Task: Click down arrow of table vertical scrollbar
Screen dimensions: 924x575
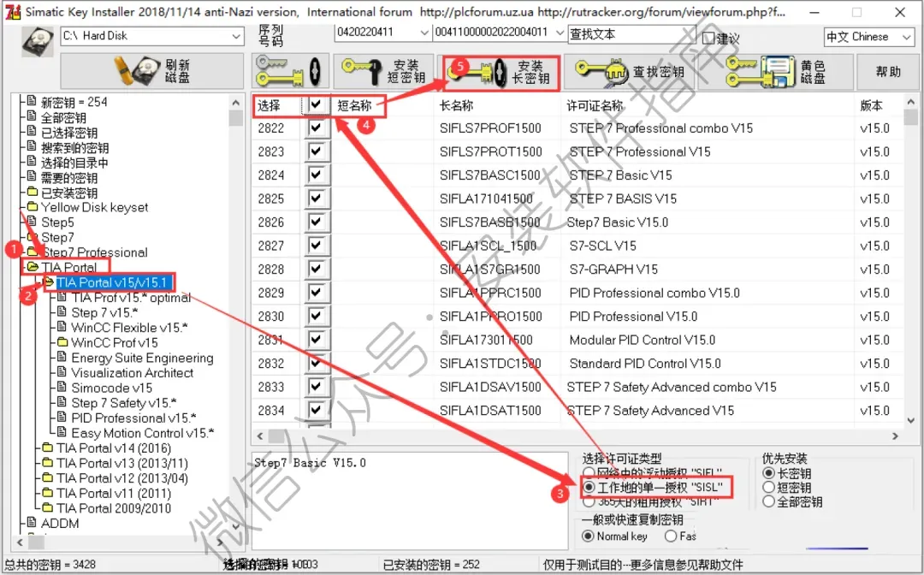Action: click(910, 421)
